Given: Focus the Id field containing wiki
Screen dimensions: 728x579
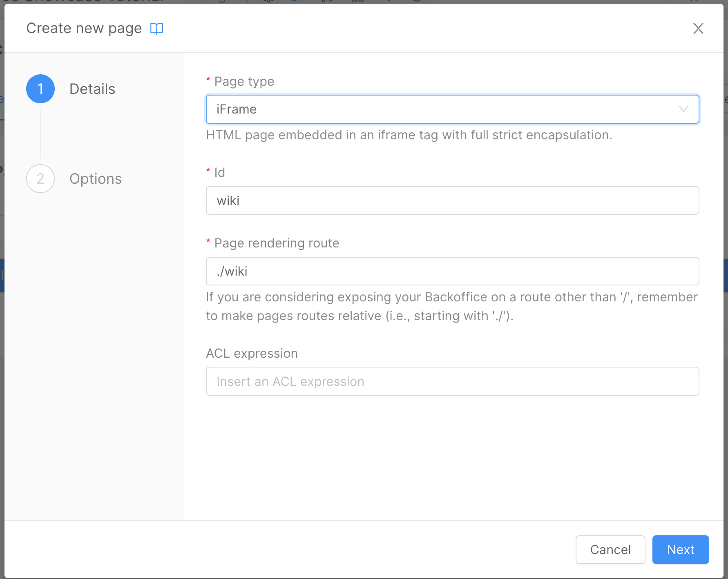Looking at the screenshot, I should (x=452, y=200).
